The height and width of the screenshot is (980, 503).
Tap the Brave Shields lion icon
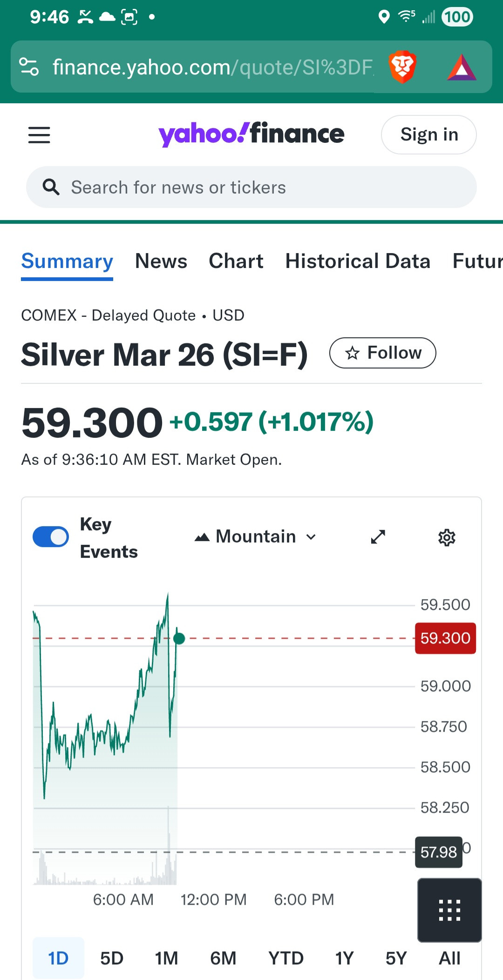pyautogui.click(x=402, y=67)
